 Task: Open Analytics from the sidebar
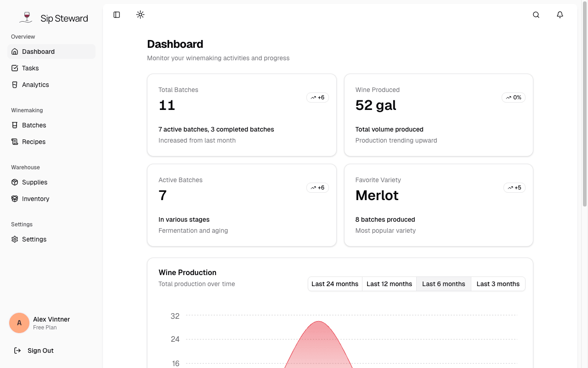[35, 85]
